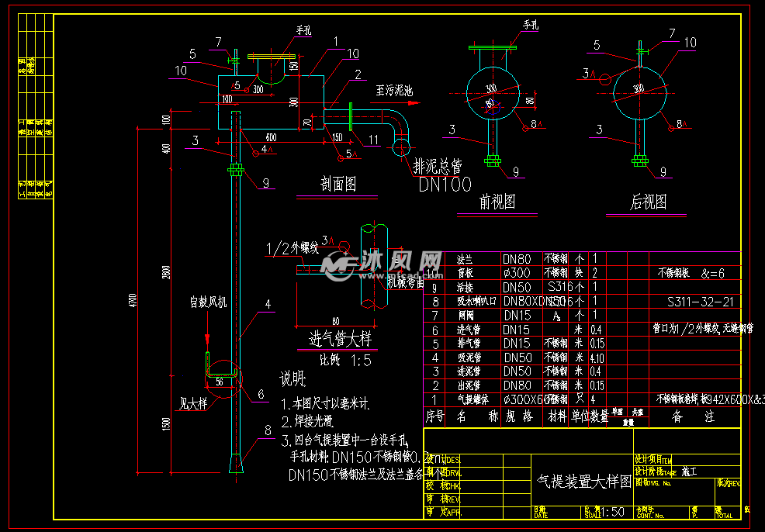The height and width of the screenshot is (532, 765).
Task: Select '活接' in the parts table
Action: tap(465, 287)
